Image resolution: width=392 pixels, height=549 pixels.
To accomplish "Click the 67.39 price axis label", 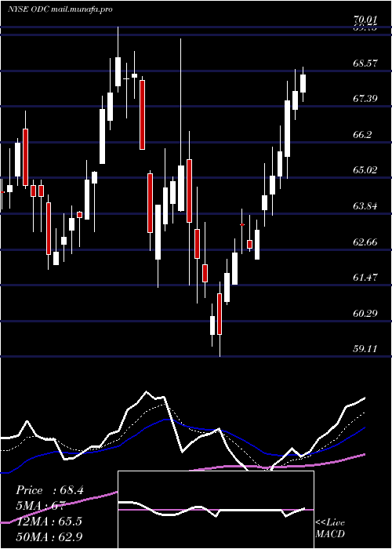I will 365,99.
